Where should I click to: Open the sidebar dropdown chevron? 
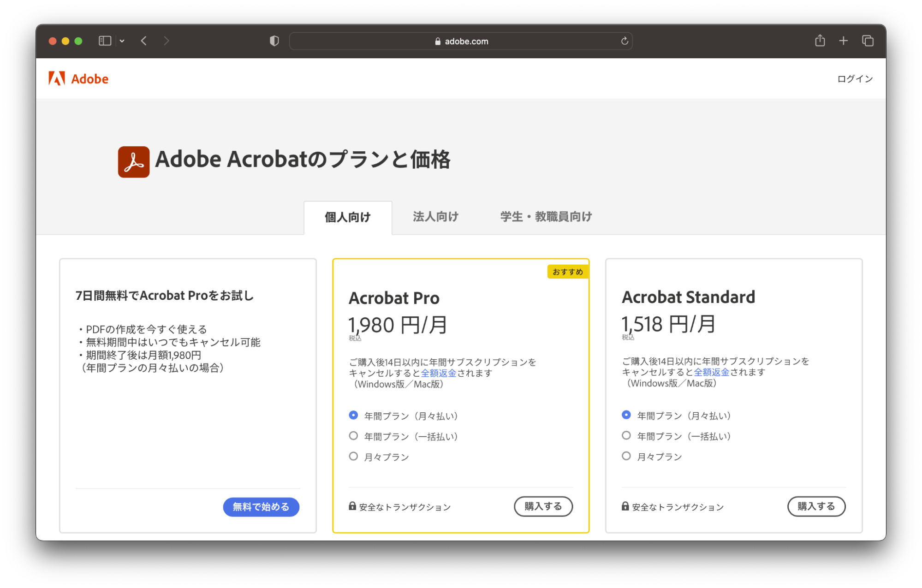[x=122, y=41]
